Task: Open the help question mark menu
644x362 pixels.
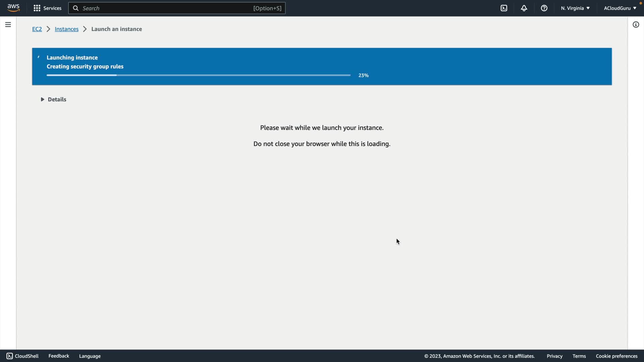Action: [544, 8]
